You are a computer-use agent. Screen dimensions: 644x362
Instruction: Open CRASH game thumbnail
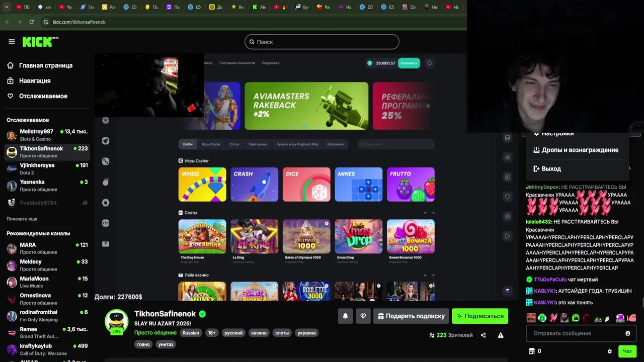254,185
